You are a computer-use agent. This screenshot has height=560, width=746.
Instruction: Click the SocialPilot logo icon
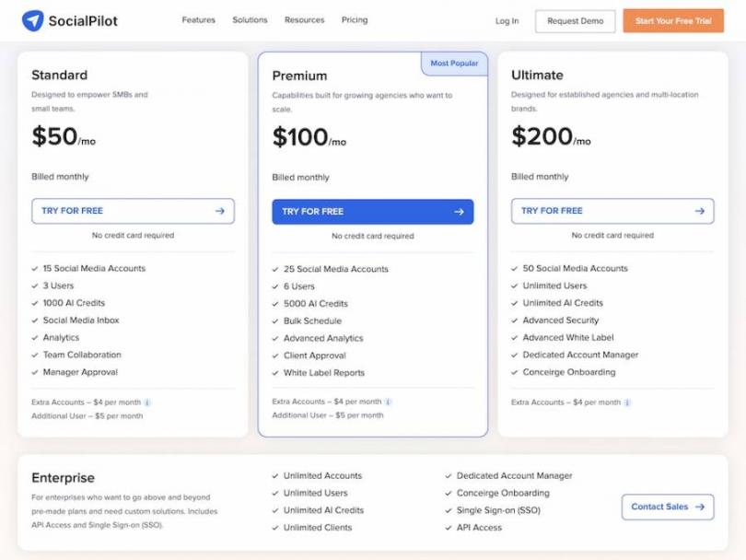click(33, 20)
